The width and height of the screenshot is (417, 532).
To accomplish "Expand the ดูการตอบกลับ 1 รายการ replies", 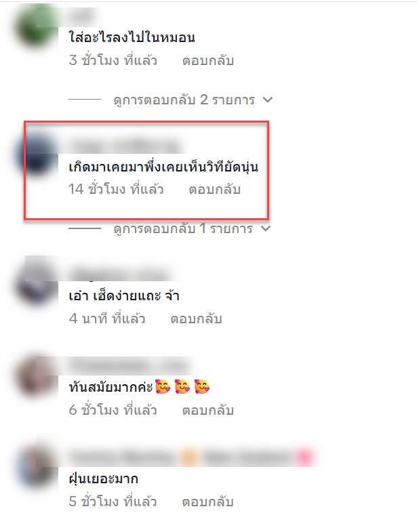I will 182,228.
